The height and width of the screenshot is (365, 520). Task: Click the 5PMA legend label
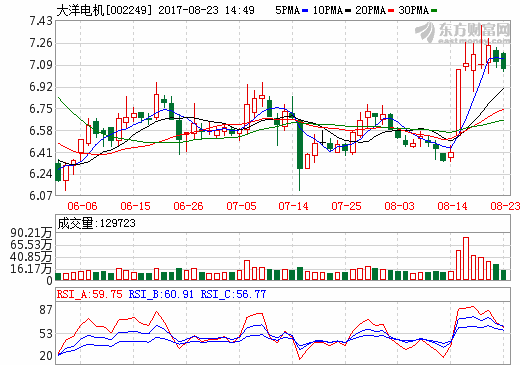tap(288, 10)
